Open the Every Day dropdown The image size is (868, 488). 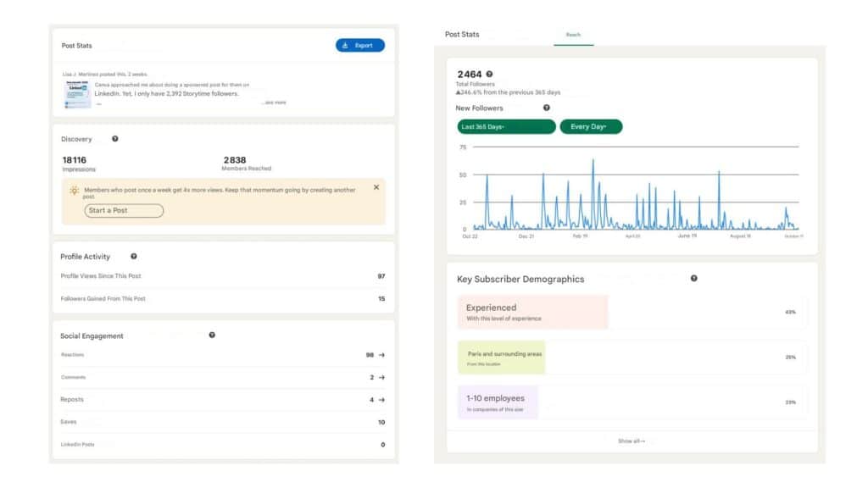590,127
